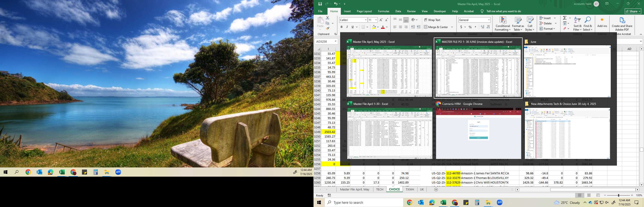Click Create and Share Adobe PDF

coord(622,24)
